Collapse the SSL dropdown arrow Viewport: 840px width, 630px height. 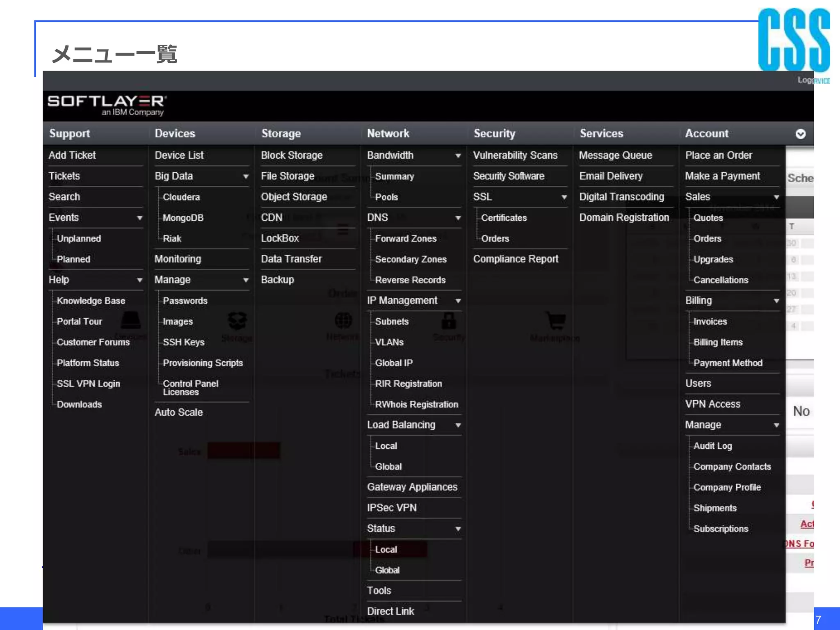(564, 197)
